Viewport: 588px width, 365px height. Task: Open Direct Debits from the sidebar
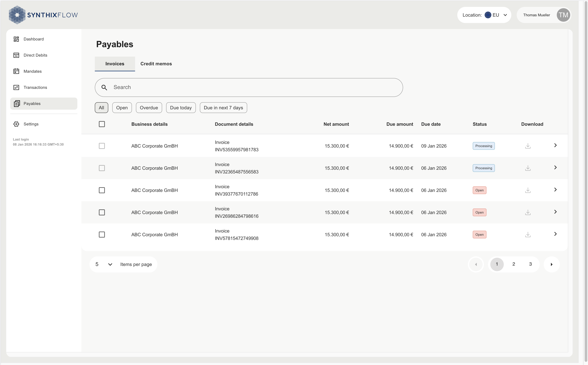pyautogui.click(x=44, y=55)
